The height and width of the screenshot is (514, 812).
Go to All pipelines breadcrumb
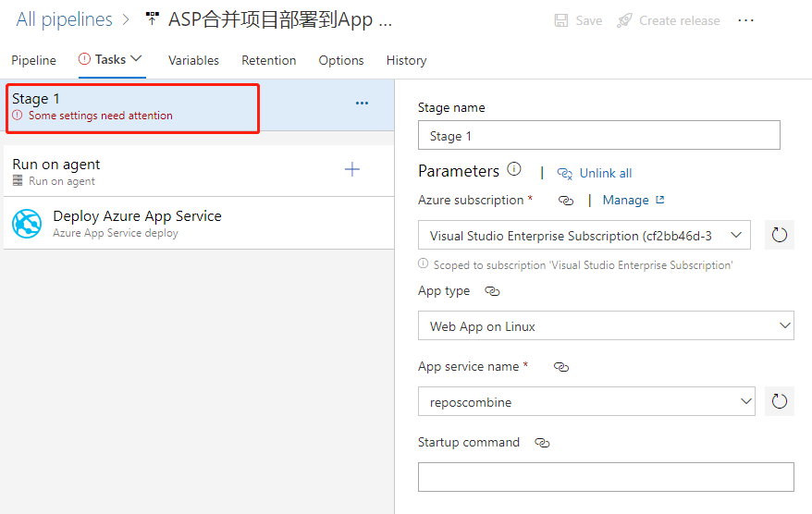pyautogui.click(x=64, y=19)
